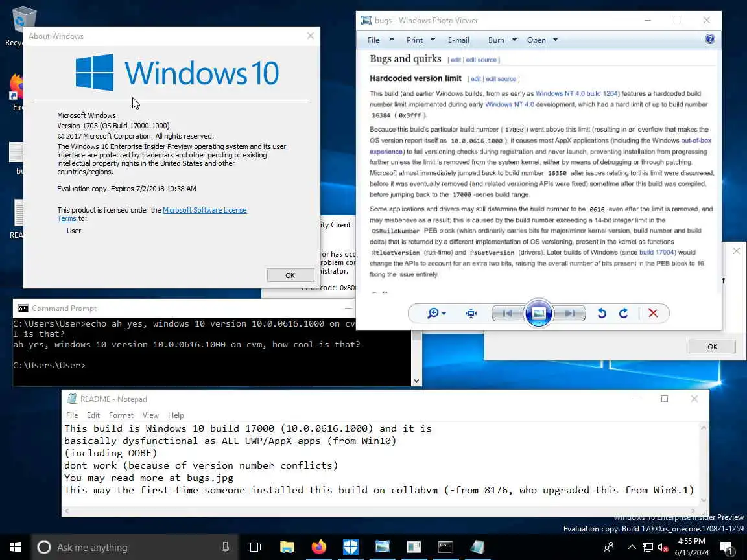This screenshot has width=747, height=560.
Task: Minimize the Photo Viewer window
Action: click(647, 20)
